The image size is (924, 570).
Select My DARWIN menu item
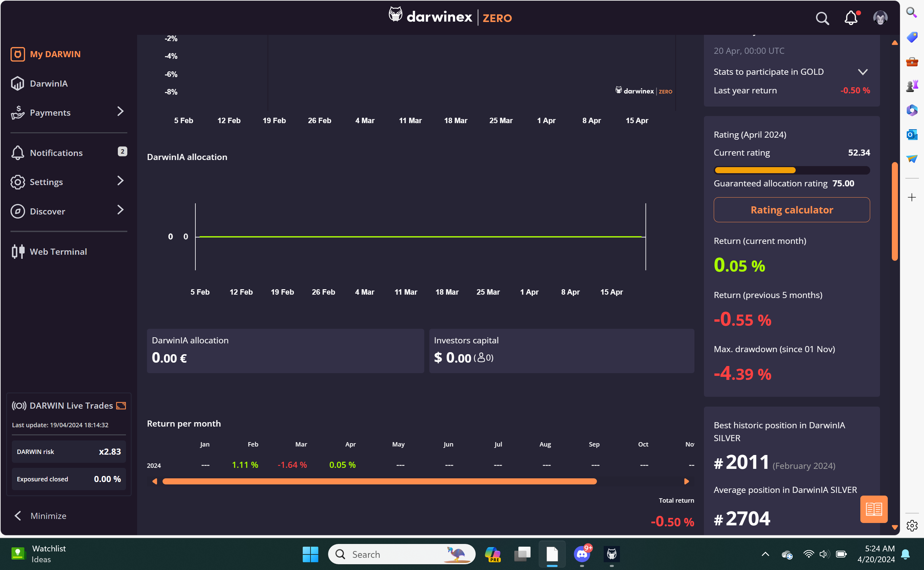pos(55,54)
